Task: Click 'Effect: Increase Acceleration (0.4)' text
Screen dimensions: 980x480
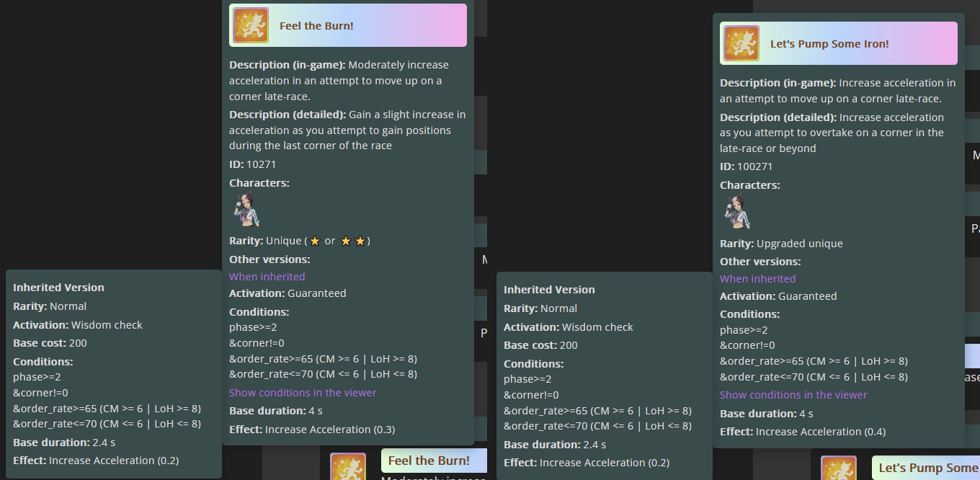Action: click(803, 432)
